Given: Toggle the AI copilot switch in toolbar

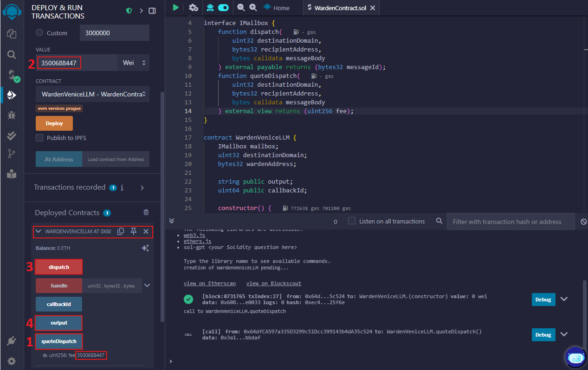Looking at the screenshot, I should tap(223, 7).
